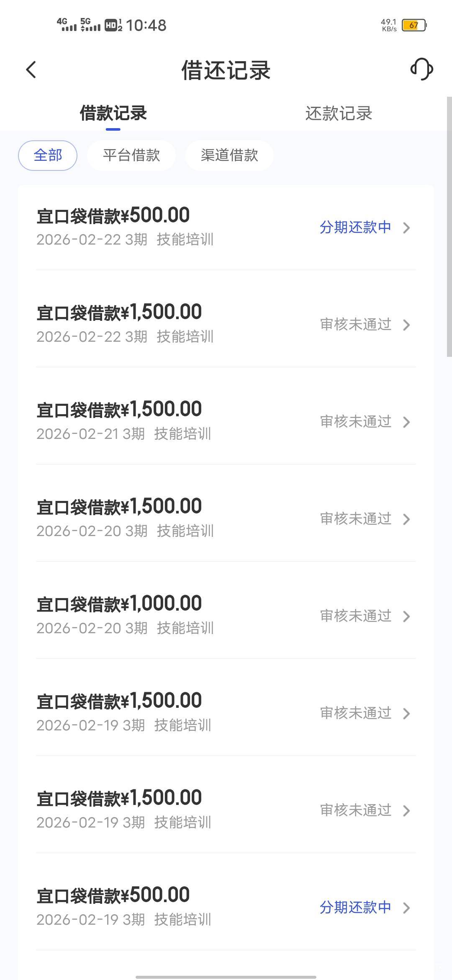Expand the ¥1,000.00 loan's chevron

pos(406,616)
